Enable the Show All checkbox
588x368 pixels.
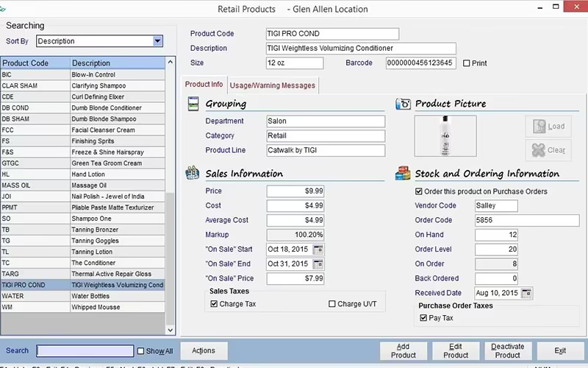tap(140, 351)
